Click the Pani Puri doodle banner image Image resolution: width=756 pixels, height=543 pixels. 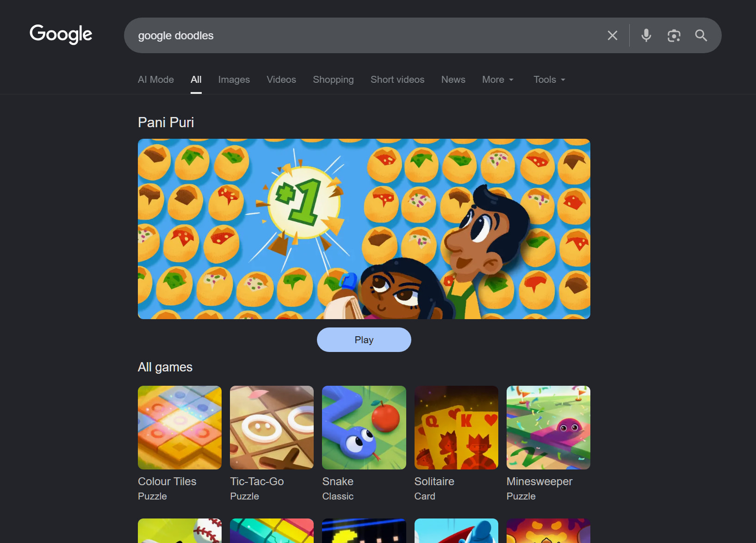point(364,229)
